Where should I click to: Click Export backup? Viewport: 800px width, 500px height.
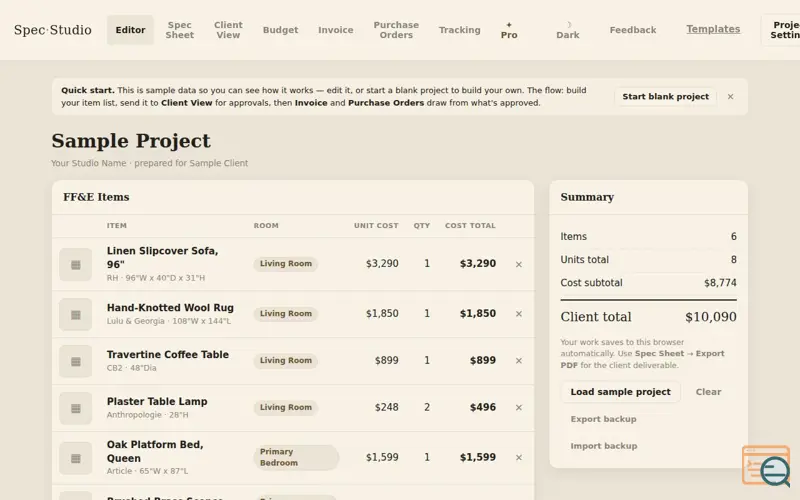pos(603,419)
